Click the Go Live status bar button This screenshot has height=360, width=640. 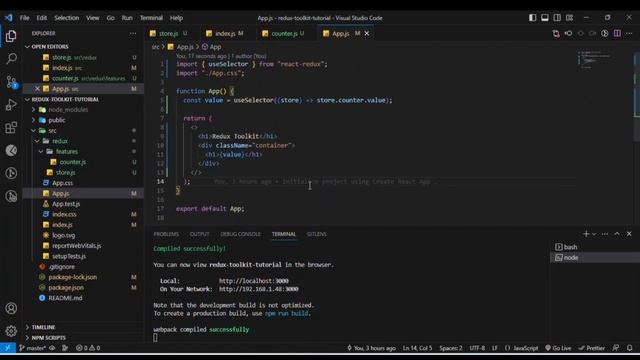[x=558, y=348]
